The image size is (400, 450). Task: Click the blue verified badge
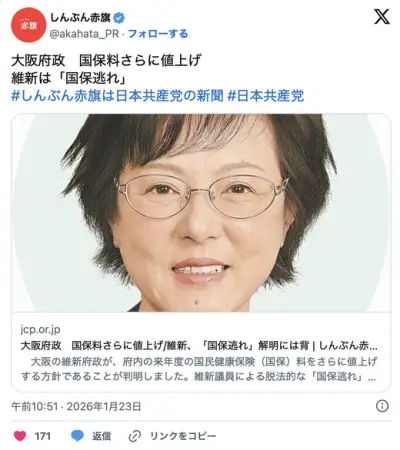[x=119, y=18]
